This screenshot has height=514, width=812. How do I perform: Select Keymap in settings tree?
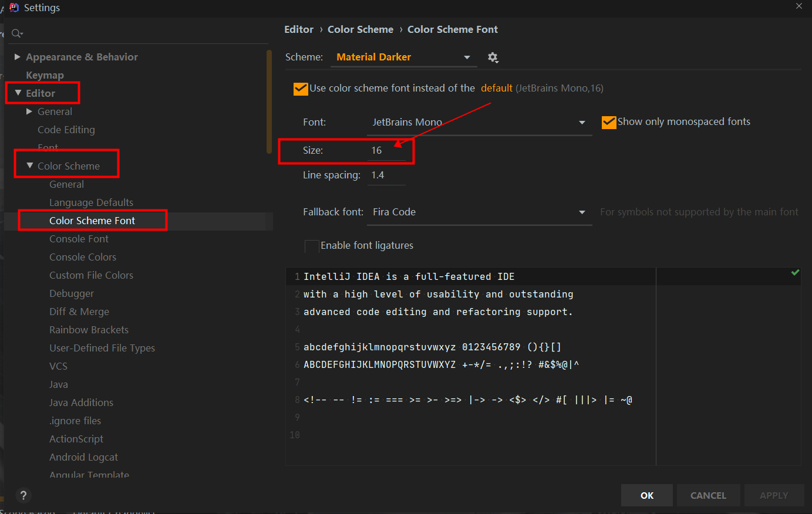tap(45, 75)
